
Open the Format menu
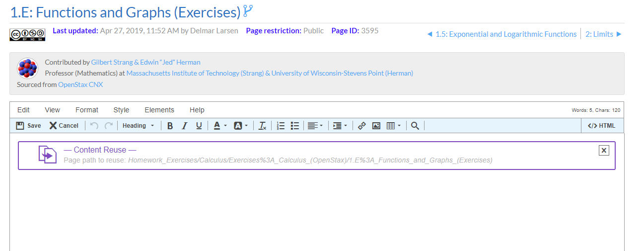87,110
